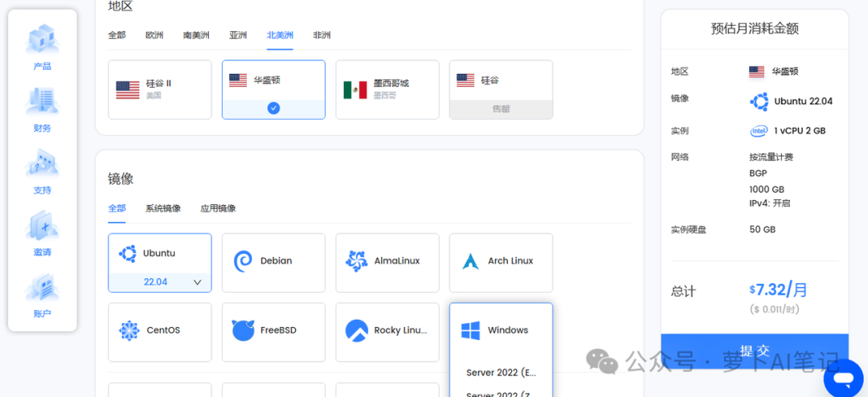The height and width of the screenshot is (397, 868).
Task: Submit the order with the 提交 button
Action: pyautogui.click(x=755, y=351)
